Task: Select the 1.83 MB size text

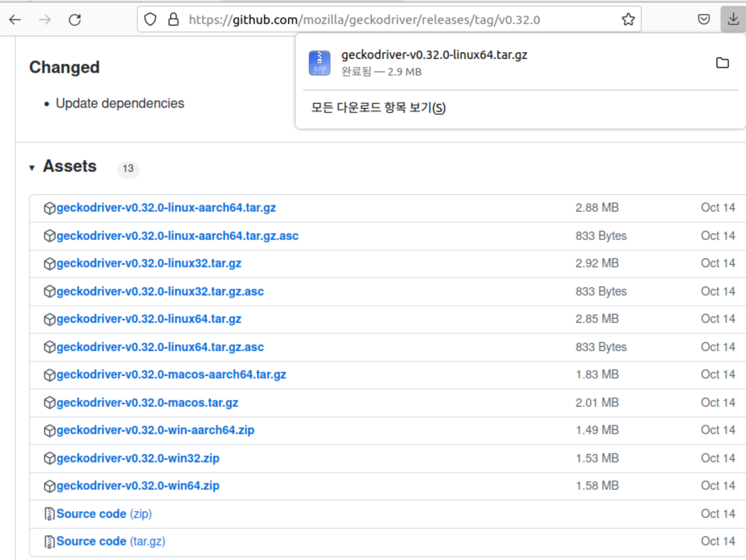Action: pyautogui.click(x=597, y=375)
